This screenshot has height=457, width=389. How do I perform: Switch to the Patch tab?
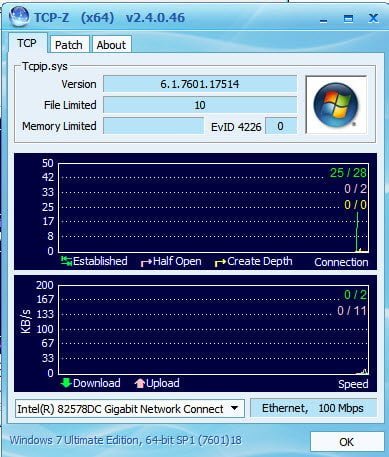click(x=69, y=45)
